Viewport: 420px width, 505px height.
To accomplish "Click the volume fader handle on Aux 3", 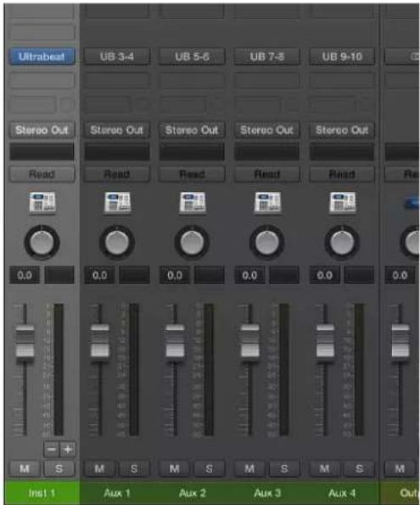I will click(x=250, y=341).
